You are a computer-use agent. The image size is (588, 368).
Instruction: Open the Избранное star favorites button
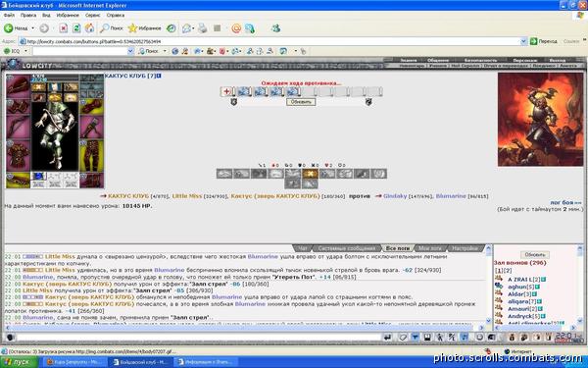click(144, 28)
